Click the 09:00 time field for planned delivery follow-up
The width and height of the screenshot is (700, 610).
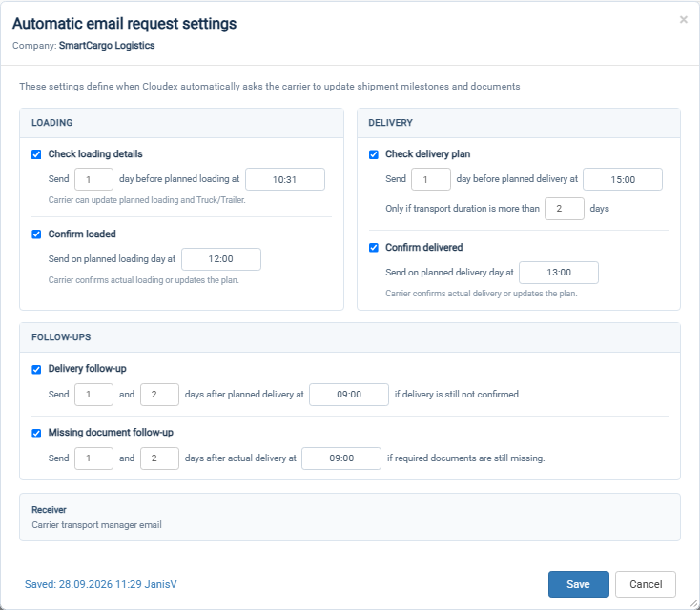coord(349,395)
